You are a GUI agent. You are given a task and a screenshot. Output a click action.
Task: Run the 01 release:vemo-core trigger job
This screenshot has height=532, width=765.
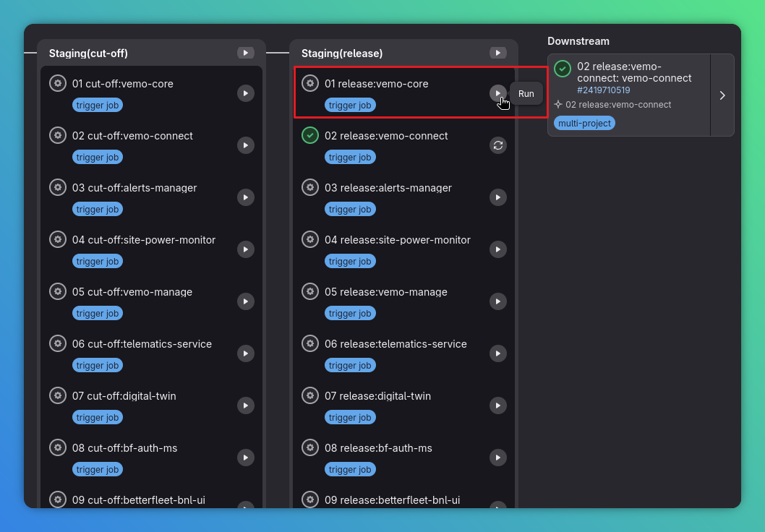(x=498, y=93)
